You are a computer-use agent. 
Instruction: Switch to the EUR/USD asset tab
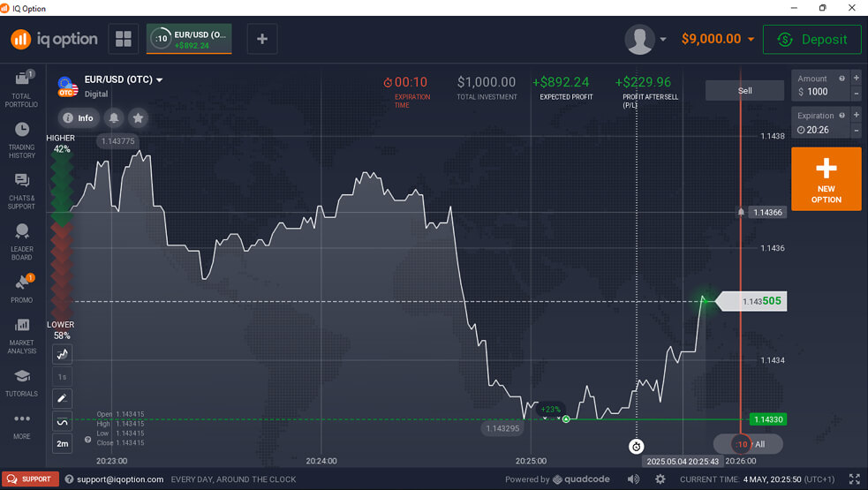coord(189,39)
